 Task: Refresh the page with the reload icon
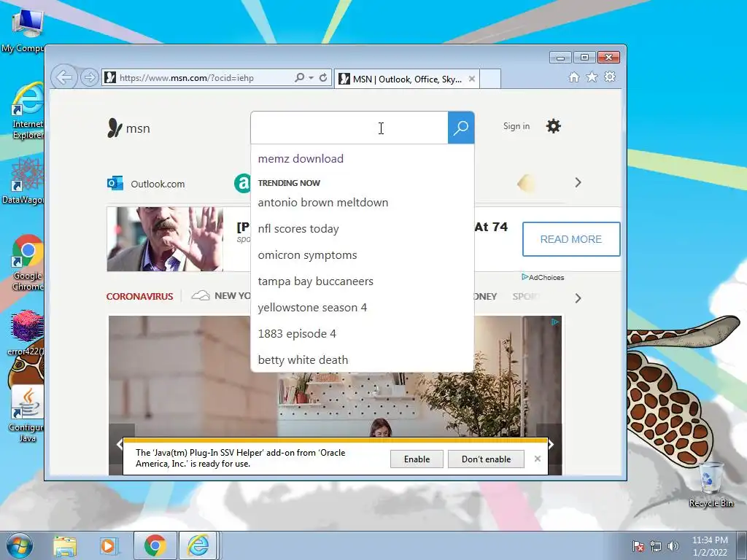pos(323,77)
